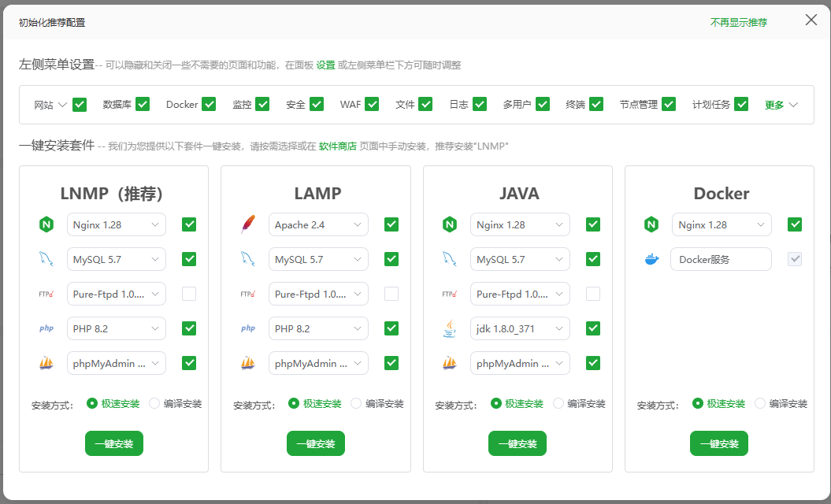Image resolution: width=831 pixels, height=504 pixels.
Task: Open phpMyAdmin dropdown in JAVA card
Action: click(x=520, y=363)
